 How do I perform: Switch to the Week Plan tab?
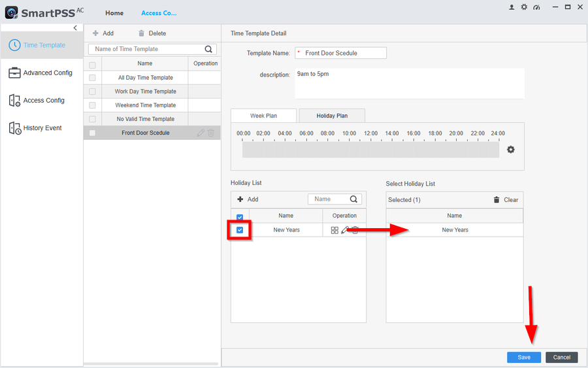263,116
